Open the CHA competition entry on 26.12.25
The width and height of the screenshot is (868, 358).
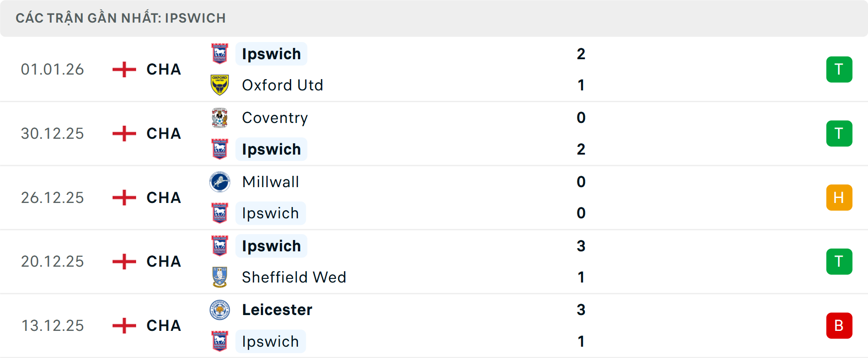(163, 198)
